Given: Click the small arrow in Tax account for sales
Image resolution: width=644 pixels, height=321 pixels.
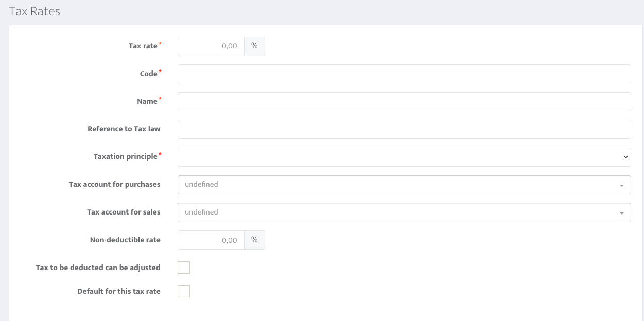Looking at the screenshot, I should (622, 213).
